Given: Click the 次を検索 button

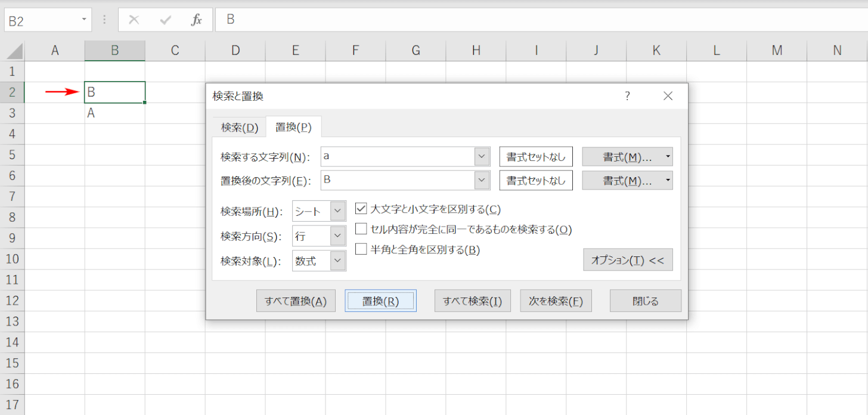Looking at the screenshot, I should [556, 301].
